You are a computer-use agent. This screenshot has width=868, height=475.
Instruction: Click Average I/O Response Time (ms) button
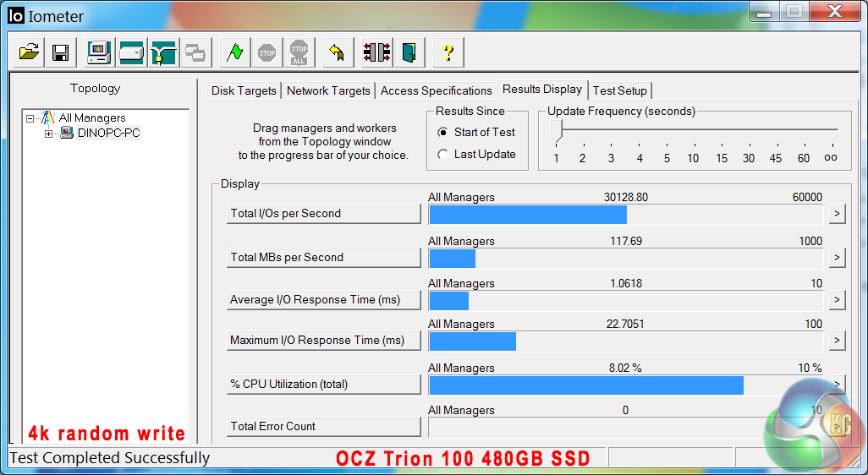coord(324,300)
